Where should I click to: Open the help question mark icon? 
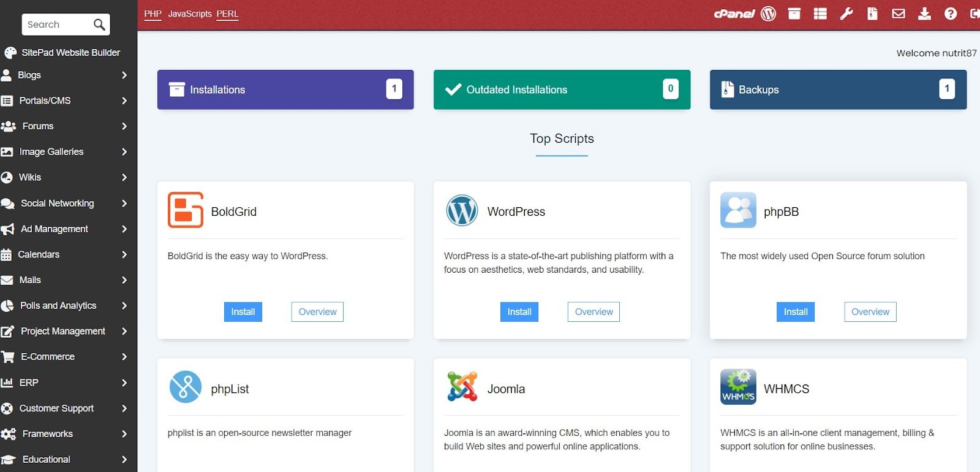tap(951, 13)
